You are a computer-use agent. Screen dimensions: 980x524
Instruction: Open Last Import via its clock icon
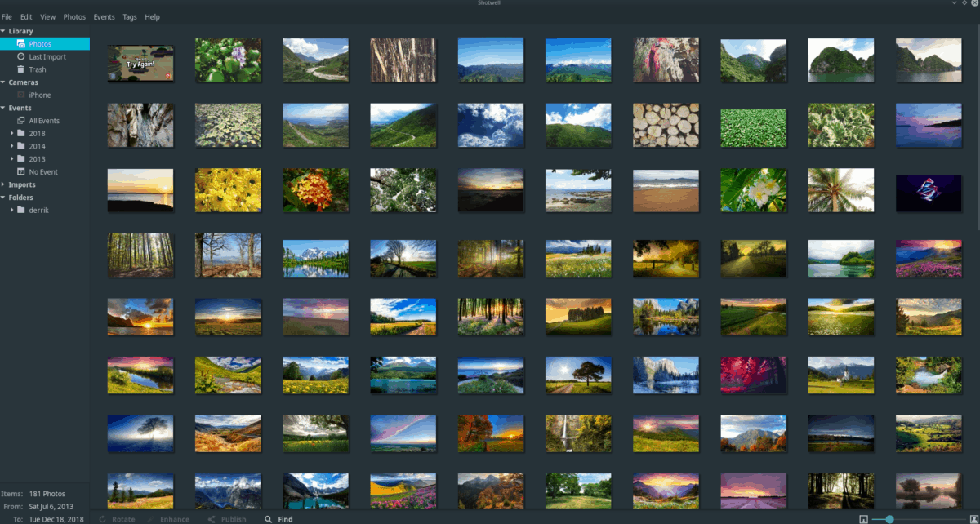[x=21, y=57]
